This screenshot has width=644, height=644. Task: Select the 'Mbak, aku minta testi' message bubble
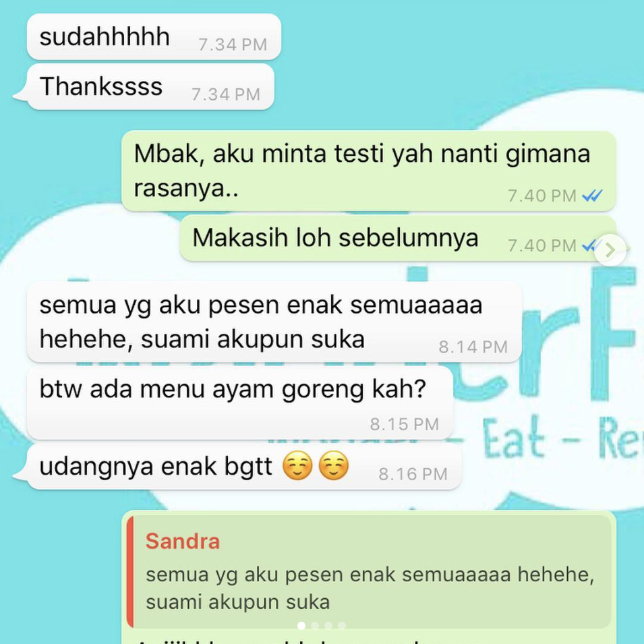[x=369, y=171]
